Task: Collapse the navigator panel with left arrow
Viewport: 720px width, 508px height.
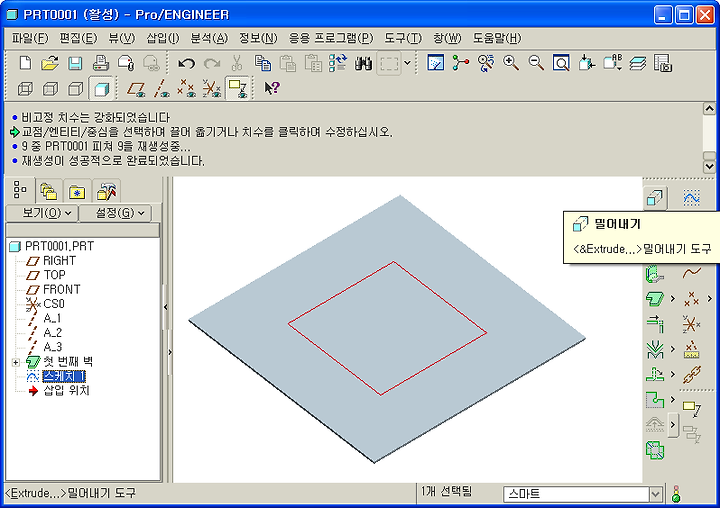Action: 166,307
